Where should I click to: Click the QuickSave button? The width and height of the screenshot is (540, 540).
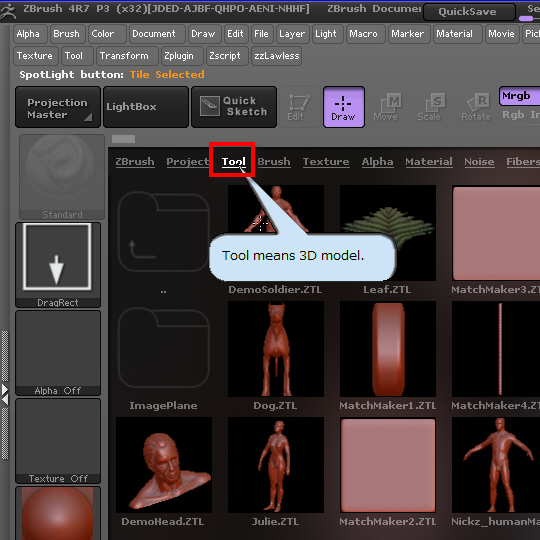[x=469, y=12]
